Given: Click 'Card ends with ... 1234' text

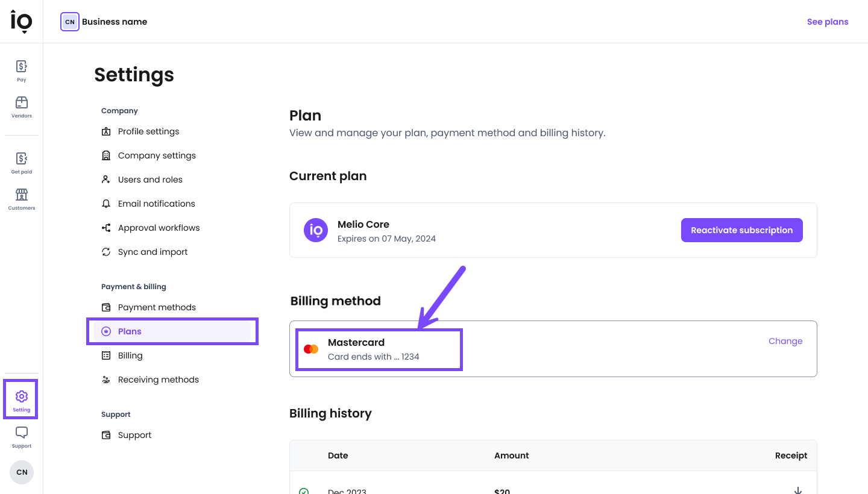Looking at the screenshot, I should (x=374, y=357).
